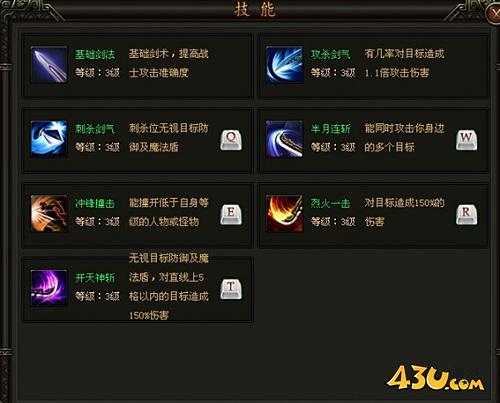The width and height of the screenshot is (500, 403).
Task: Click the 烈火一击 skill description text
Action: coord(404,212)
